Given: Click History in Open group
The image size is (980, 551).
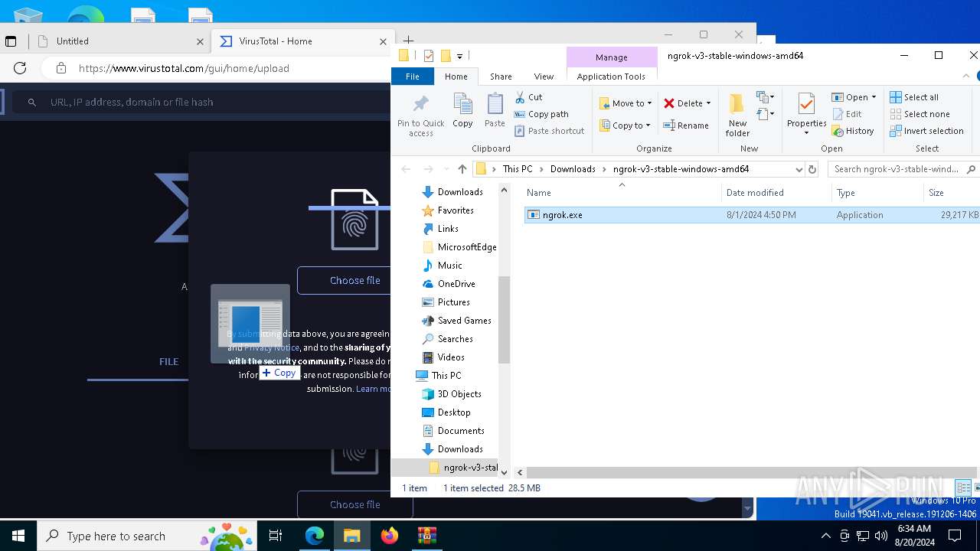Looking at the screenshot, I should pos(853,131).
